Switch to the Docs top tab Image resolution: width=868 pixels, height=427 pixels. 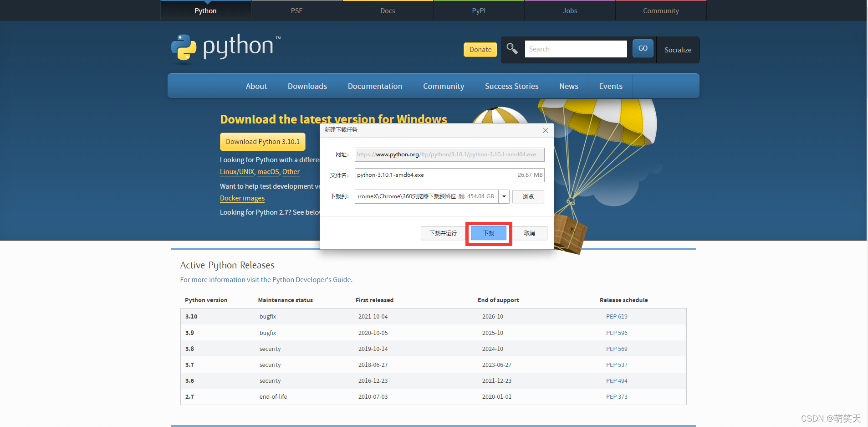(388, 11)
